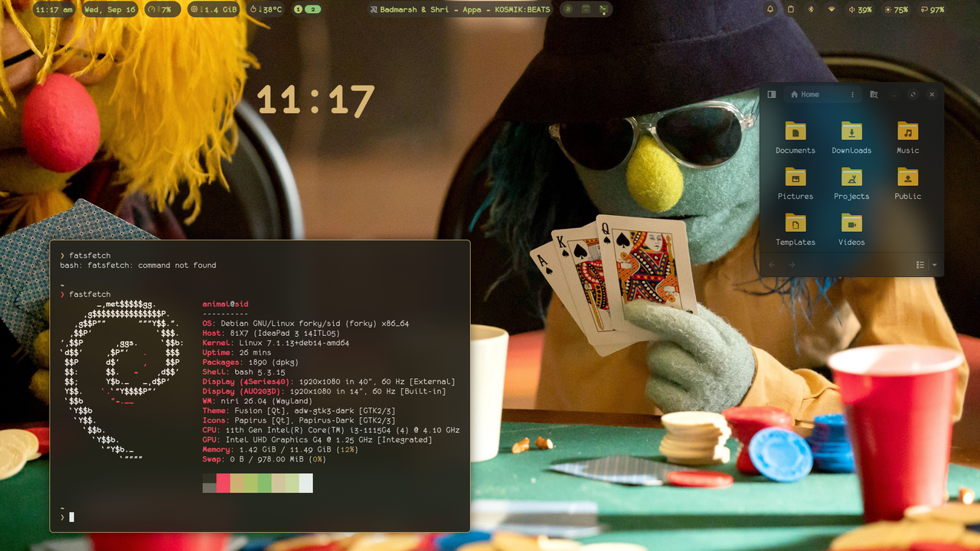This screenshot has width=980, height=551.
Task: Click the 38°C temperature indicator
Action: coord(266,9)
